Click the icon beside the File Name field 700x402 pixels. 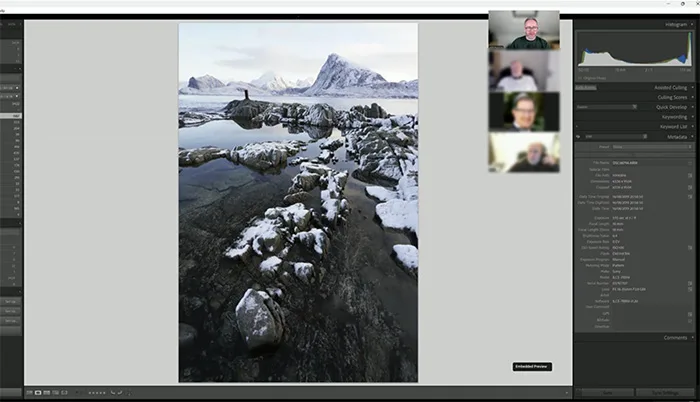click(690, 162)
